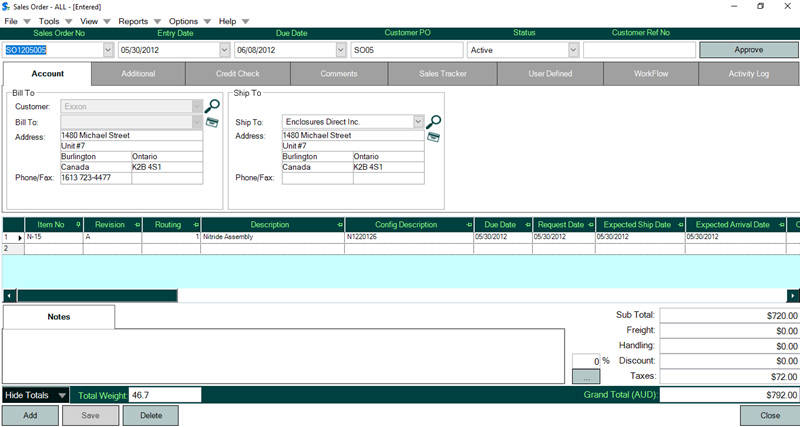Click the ellipsis button under discount percent
This screenshot has width=800, height=427.
(x=585, y=377)
